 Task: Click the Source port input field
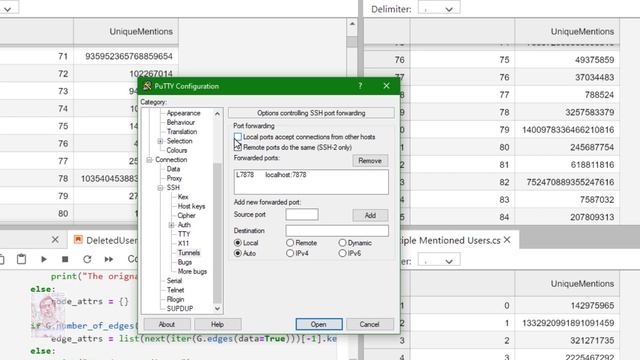[x=302, y=214]
